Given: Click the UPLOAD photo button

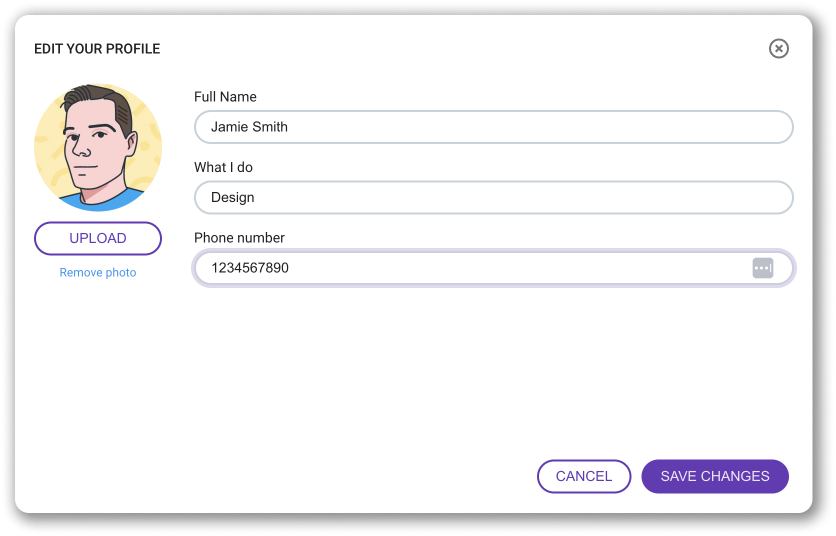Looking at the screenshot, I should pyautogui.click(x=98, y=238).
